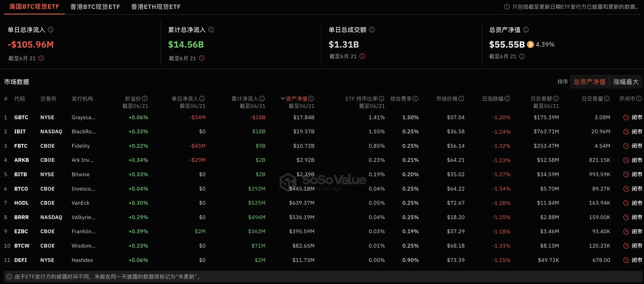Click clock icon in GBTC row
This screenshot has height=284, width=644.
tap(626, 117)
